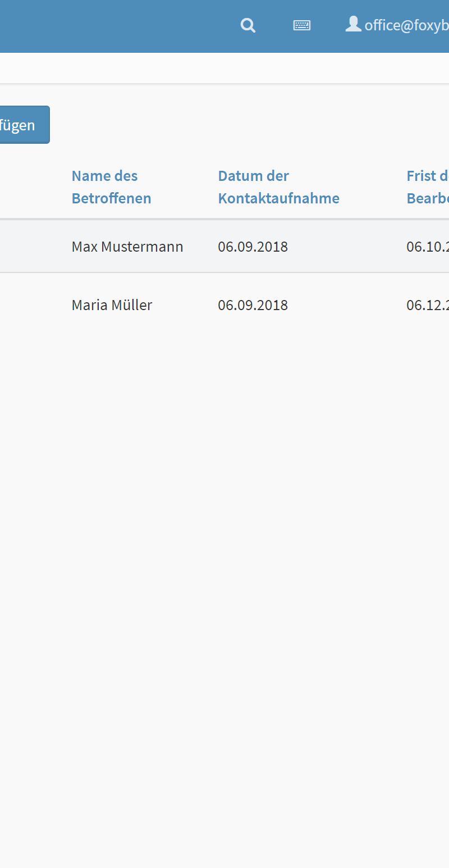Click the white bar beneath the blue header

[x=224, y=69]
